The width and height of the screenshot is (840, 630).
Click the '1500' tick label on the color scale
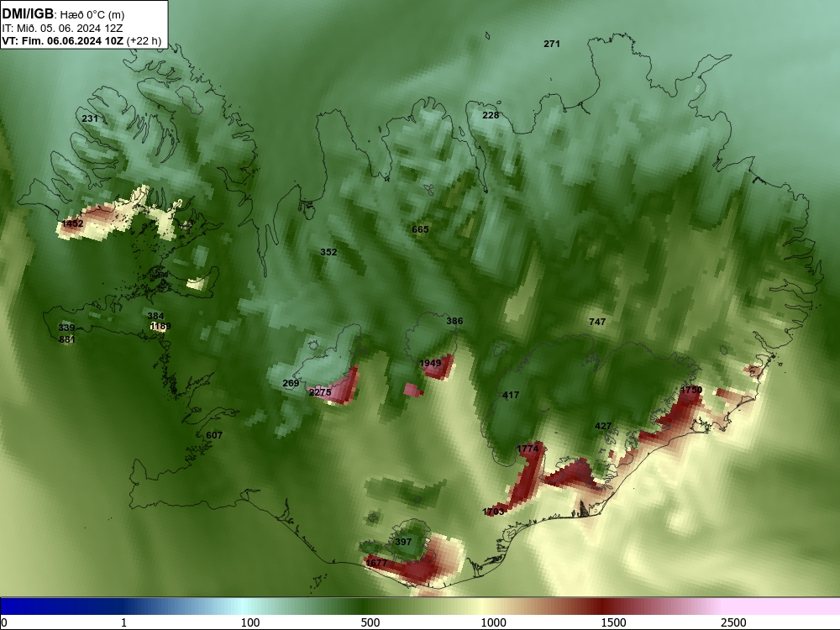pyautogui.click(x=613, y=622)
